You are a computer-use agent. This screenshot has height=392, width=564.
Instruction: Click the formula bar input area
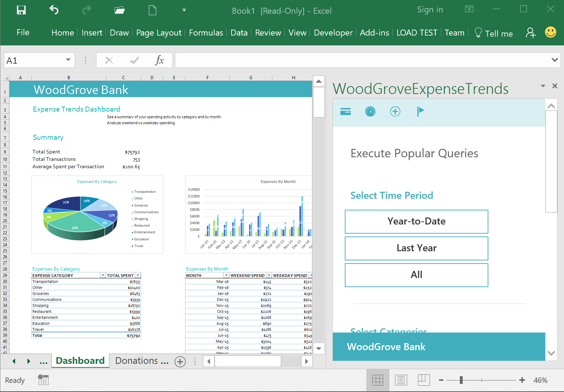[x=362, y=60]
